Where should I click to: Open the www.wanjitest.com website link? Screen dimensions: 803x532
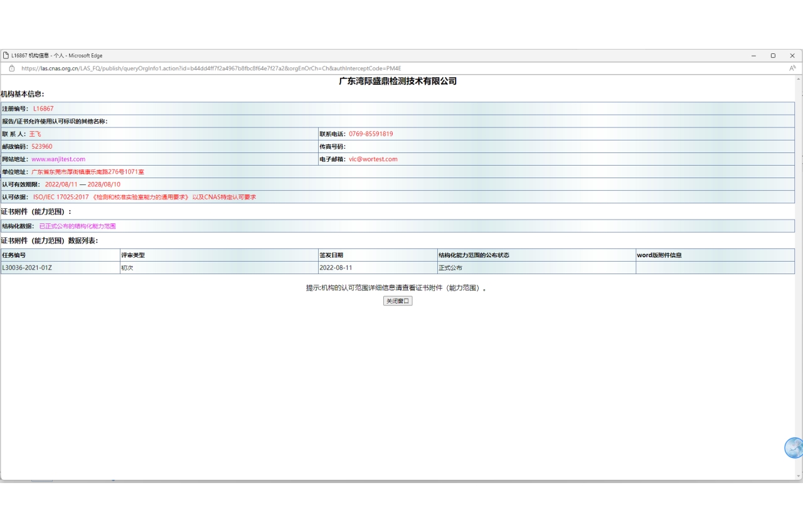[58, 159]
